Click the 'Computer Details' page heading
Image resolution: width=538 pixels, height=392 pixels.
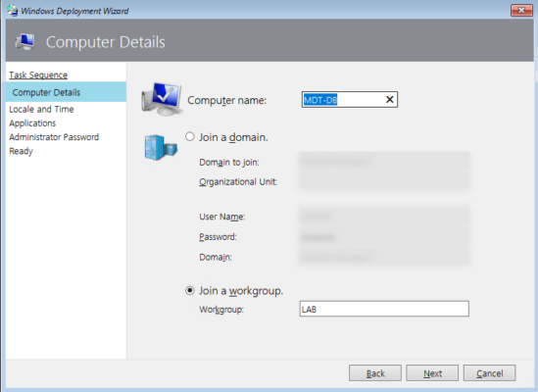pyautogui.click(x=105, y=42)
